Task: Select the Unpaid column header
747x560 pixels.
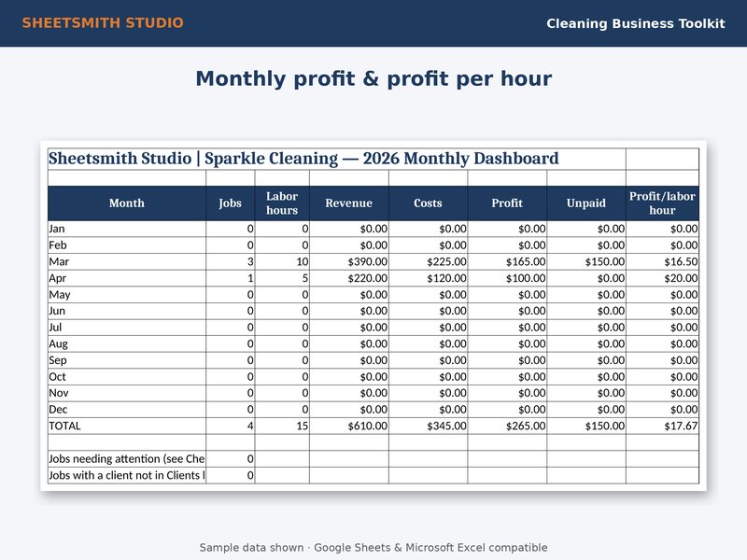Action: (x=586, y=203)
